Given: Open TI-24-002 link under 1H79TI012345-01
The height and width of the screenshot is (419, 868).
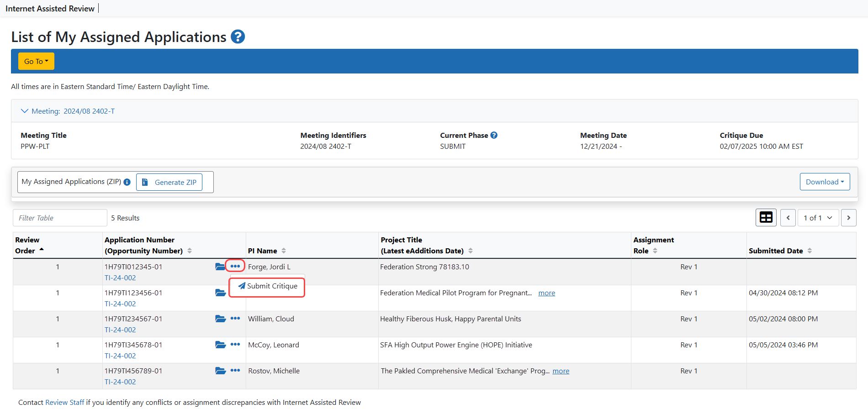Looking at the screenshot, I should (x=120, y=278).
